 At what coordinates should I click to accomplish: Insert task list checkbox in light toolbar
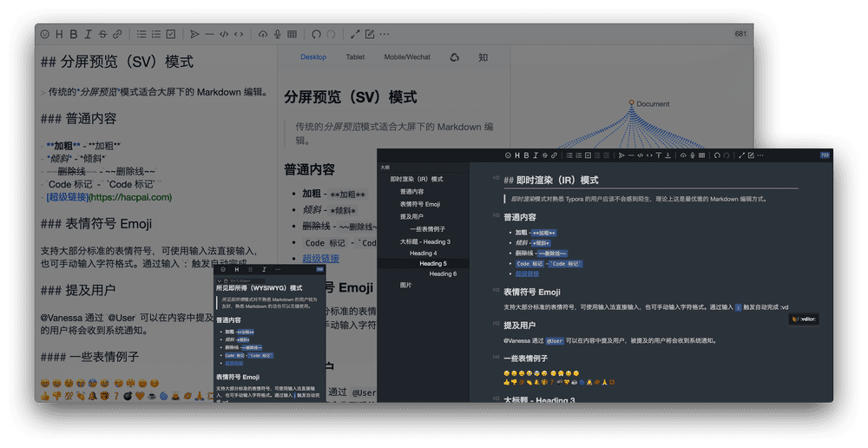(171, 35)
